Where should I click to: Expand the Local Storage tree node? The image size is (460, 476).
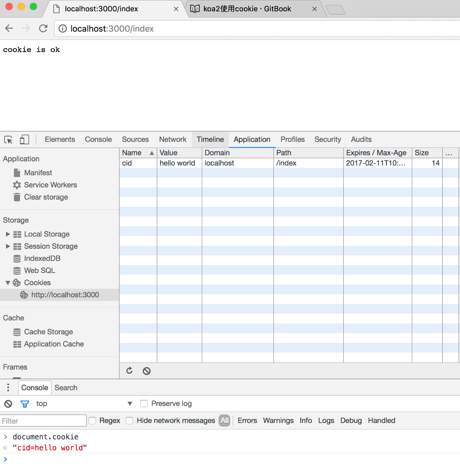click(8, 234)
